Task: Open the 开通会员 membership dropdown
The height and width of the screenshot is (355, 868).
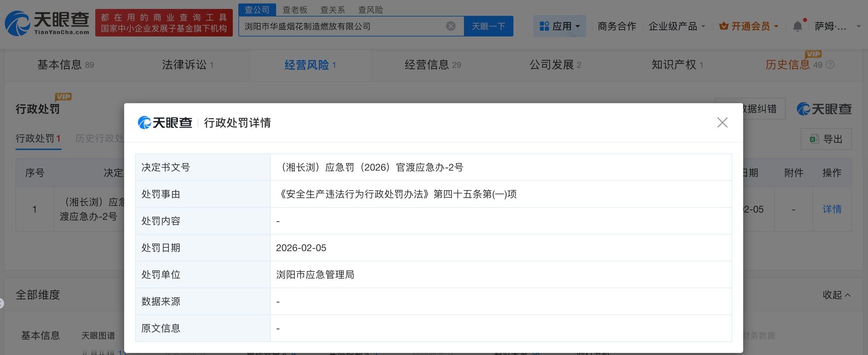Action: click(749, 26)
